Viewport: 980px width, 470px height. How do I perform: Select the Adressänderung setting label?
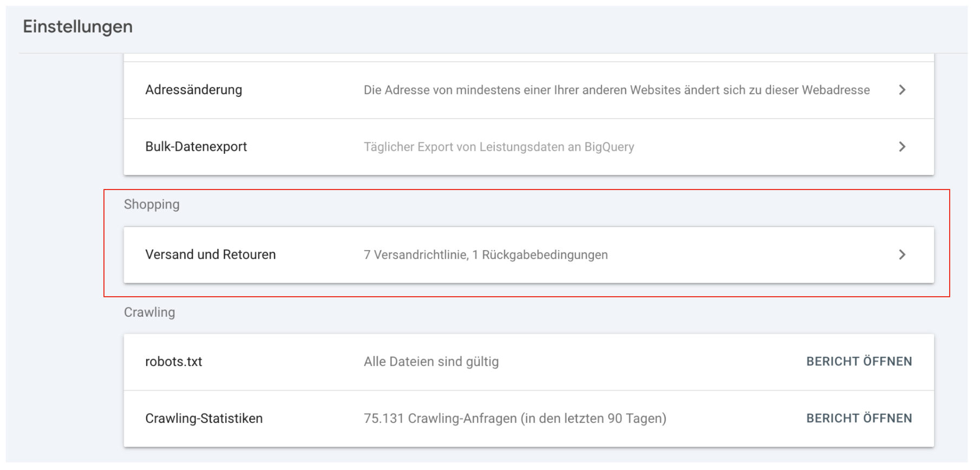tap(193, 90)
